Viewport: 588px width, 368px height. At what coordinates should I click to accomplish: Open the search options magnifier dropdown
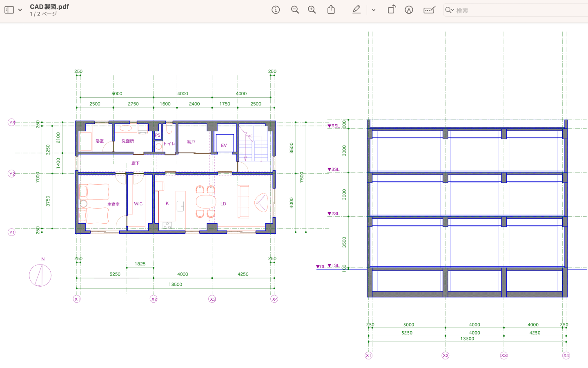coord(449,10)
